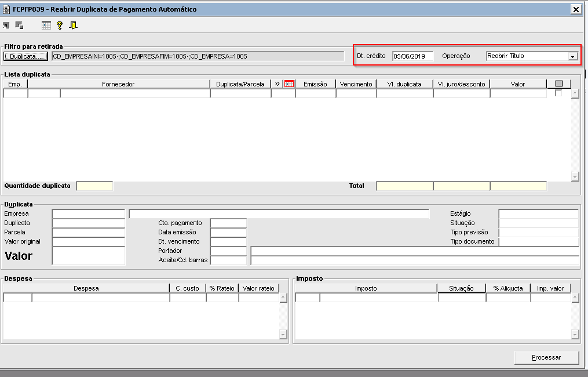Click the Vl. duplicata column header
588x377 pixels.
(404, 84)
